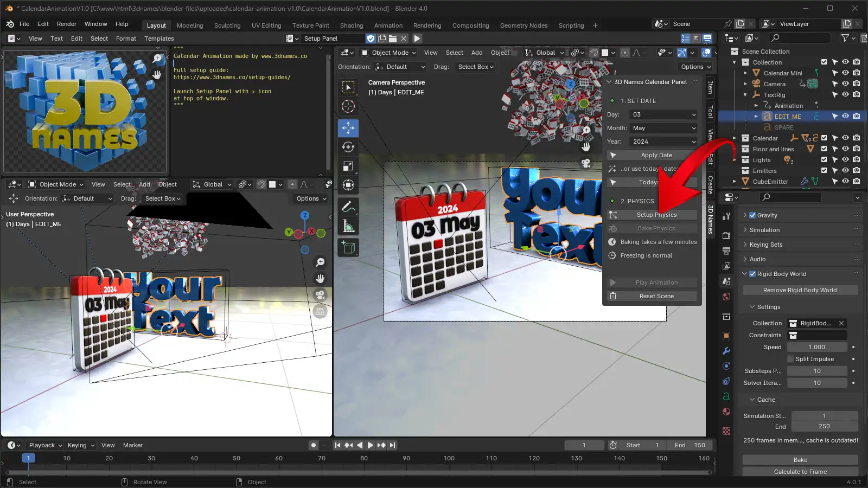
Task: Click the frame 1 marker on the timeline
Action: tap(28, 458)
